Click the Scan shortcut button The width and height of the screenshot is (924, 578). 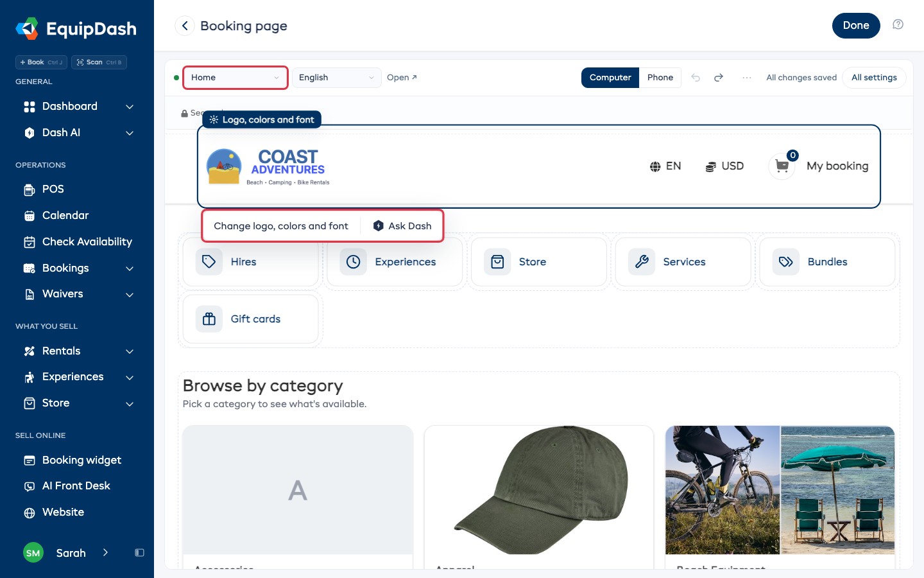point(99,62)
